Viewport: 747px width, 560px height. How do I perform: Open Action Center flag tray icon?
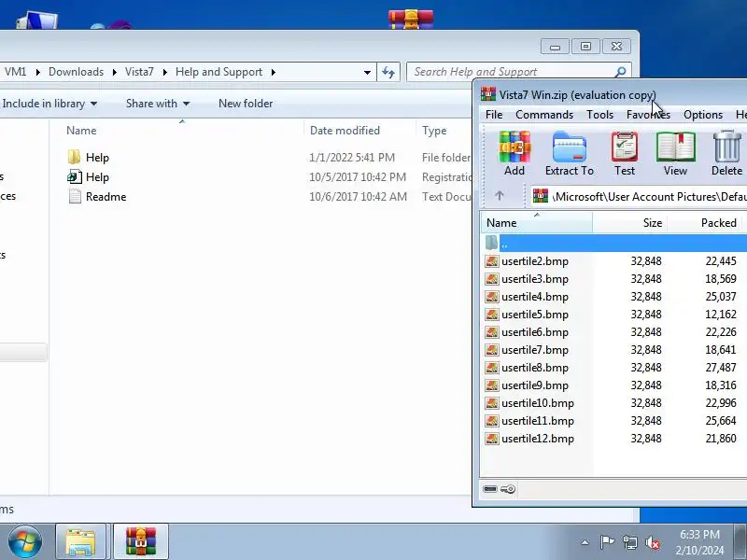(607, 542)
